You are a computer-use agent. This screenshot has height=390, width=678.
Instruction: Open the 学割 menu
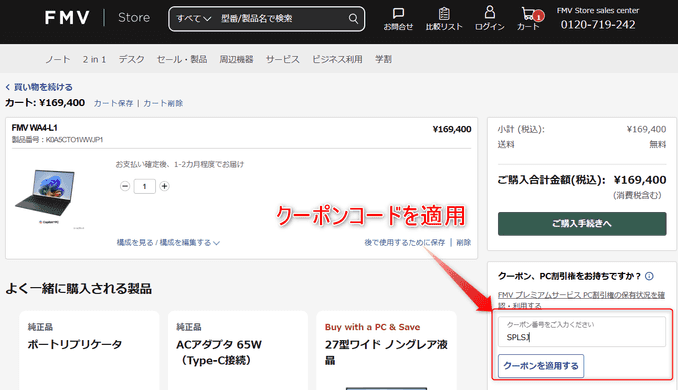pyautogui.click(x=383, y=59)
